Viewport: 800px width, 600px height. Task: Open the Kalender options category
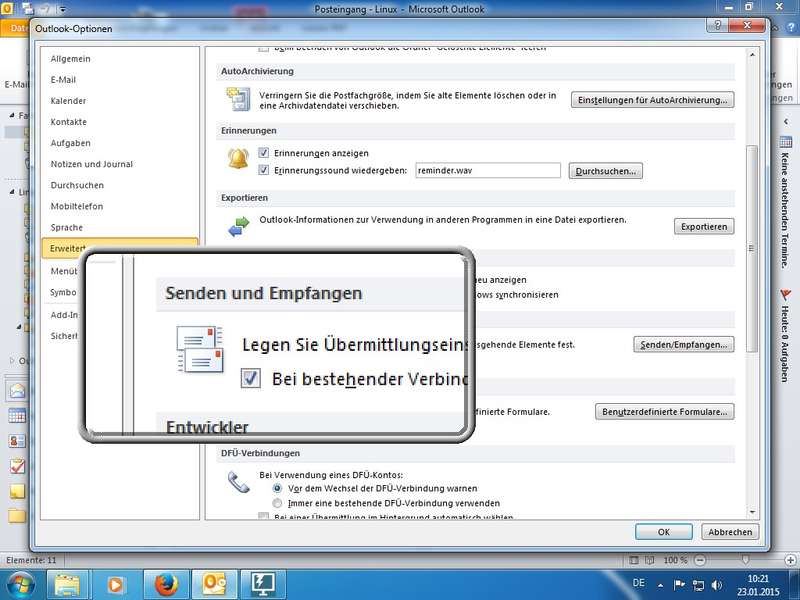[68, 101]
